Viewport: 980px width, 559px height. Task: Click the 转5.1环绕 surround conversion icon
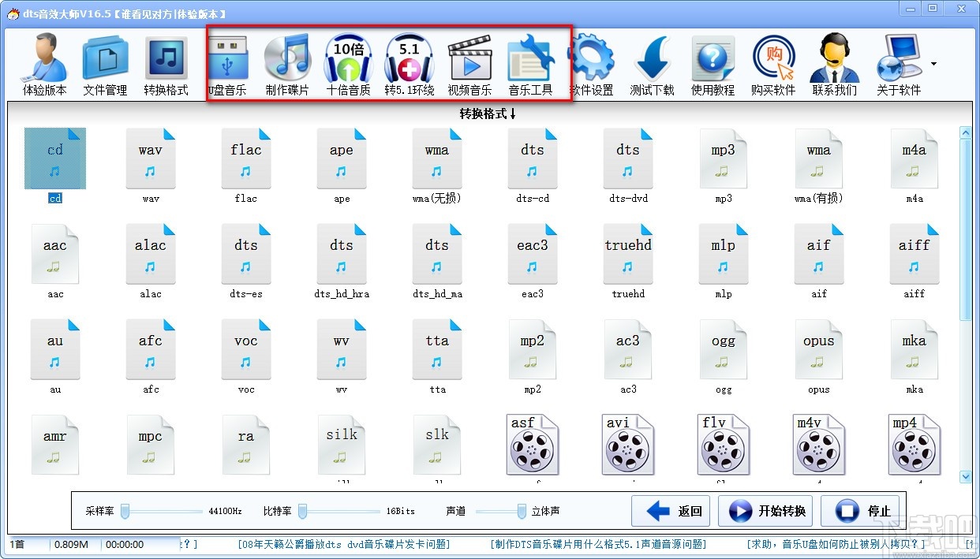[409, 63]
